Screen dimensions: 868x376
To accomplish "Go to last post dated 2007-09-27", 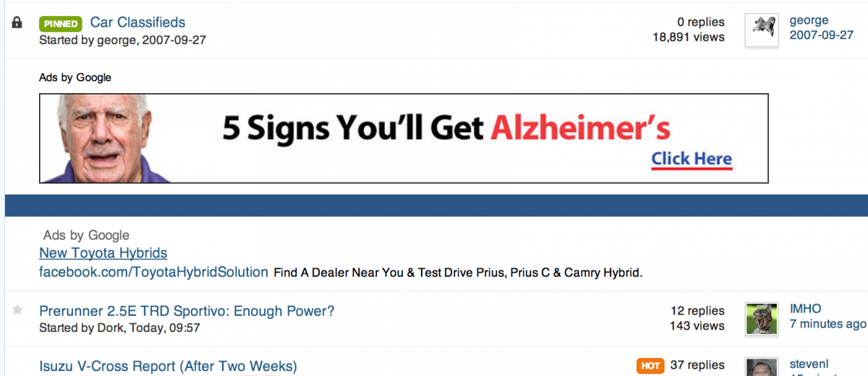I will tap(822, 35).
